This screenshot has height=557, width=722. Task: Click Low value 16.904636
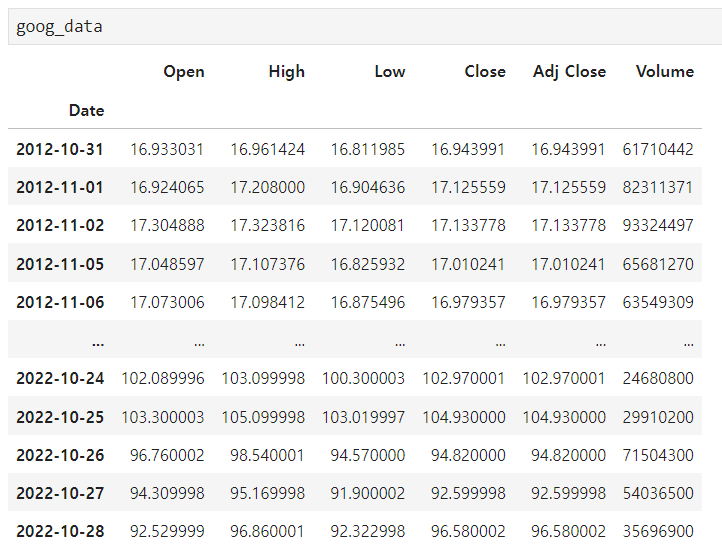click(x=368, y=187)
